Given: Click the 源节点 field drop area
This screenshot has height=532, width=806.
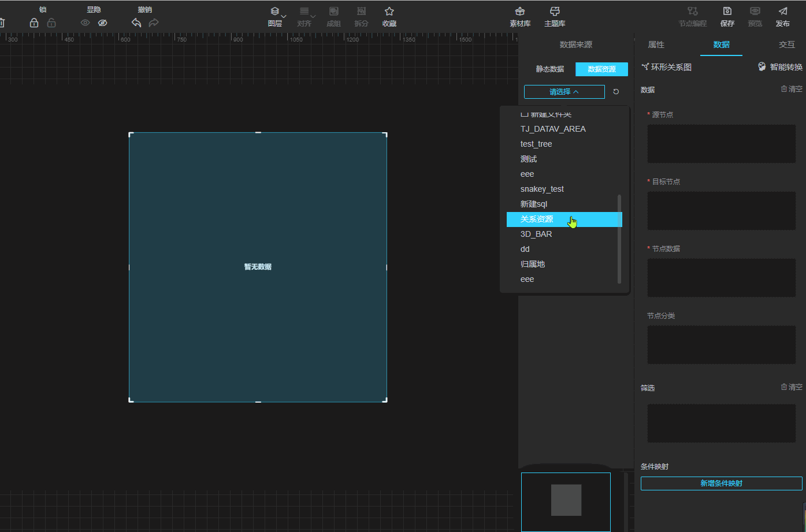Looking at the screenshot, I should [722, 144].
